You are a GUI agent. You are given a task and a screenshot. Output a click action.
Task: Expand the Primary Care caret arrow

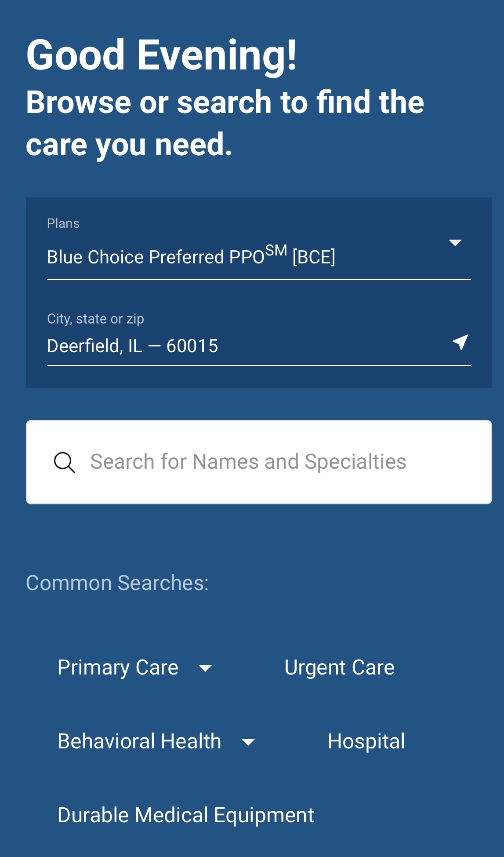(x=205, y=668)
